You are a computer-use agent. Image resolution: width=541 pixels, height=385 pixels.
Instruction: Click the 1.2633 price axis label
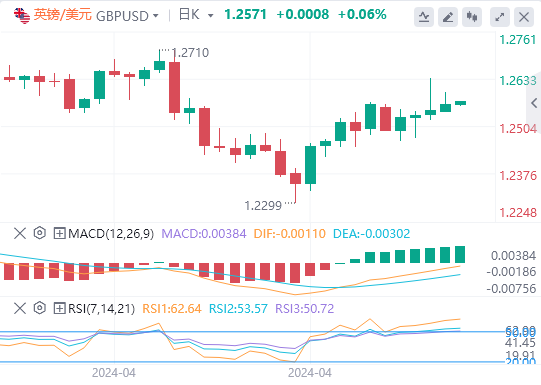518,80
